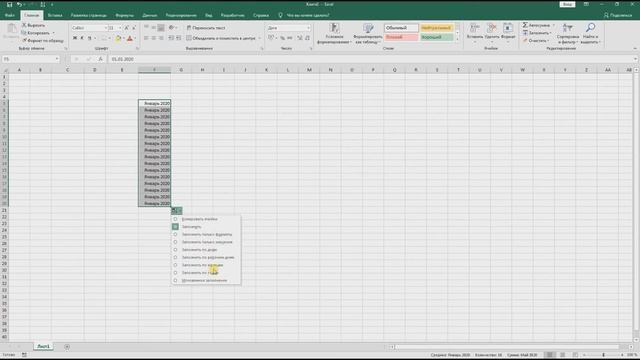This screenshot has height=360, width=640.
Task: Click the Insert Function fx icon
Action: pos(100,59)
